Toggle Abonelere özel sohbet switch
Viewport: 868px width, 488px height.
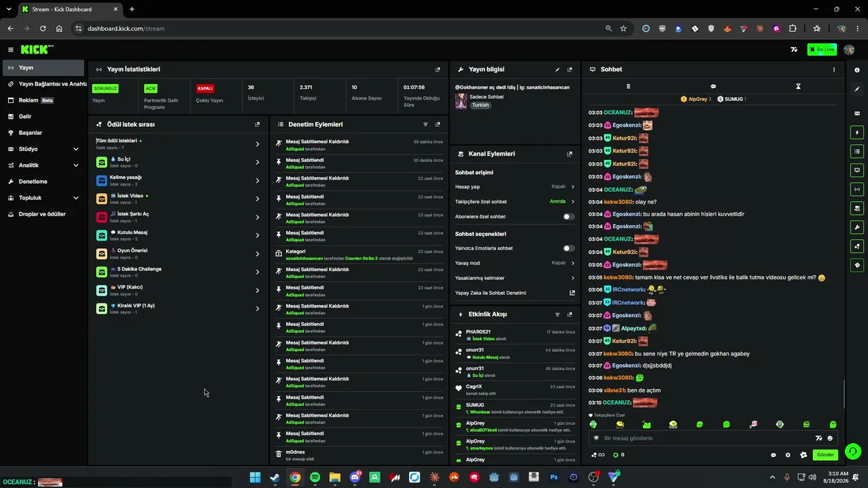[569, 217]
